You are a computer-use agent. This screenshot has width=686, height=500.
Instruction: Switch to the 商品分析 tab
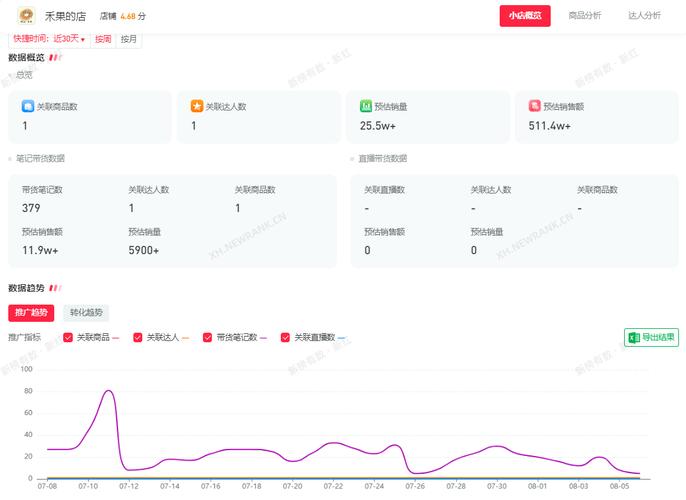point(585,16)
